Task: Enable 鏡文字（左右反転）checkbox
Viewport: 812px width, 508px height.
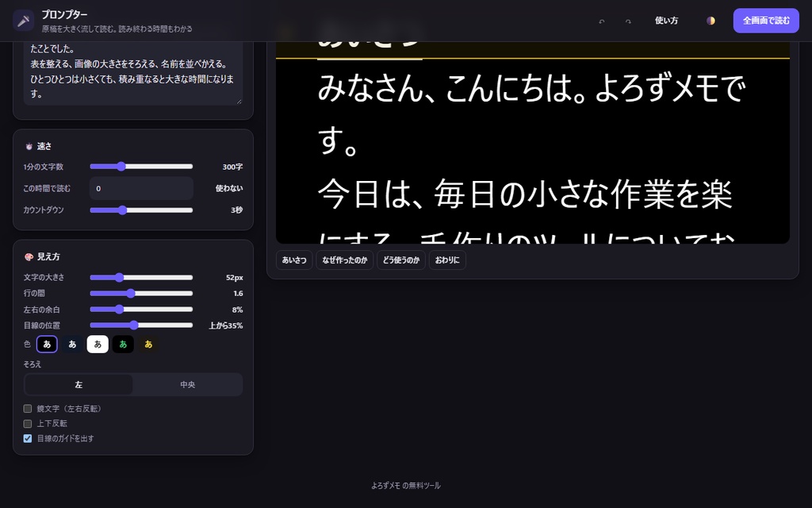Action: 28,409
